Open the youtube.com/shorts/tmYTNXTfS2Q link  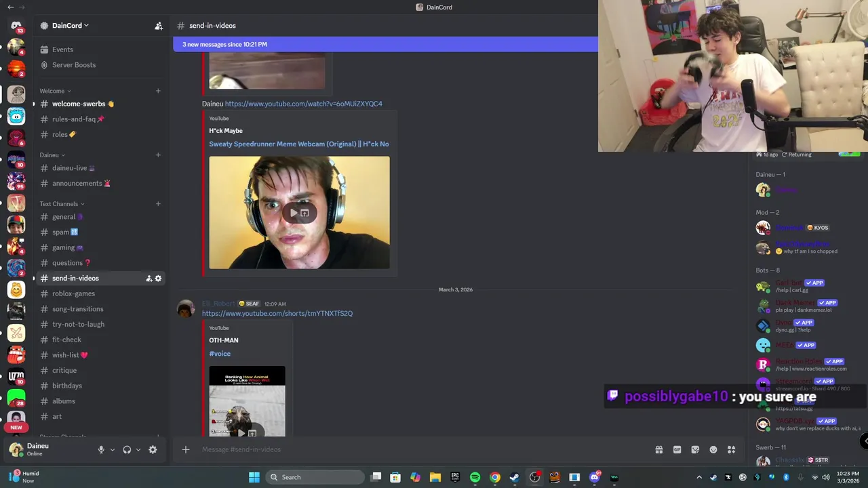(277, 313)
